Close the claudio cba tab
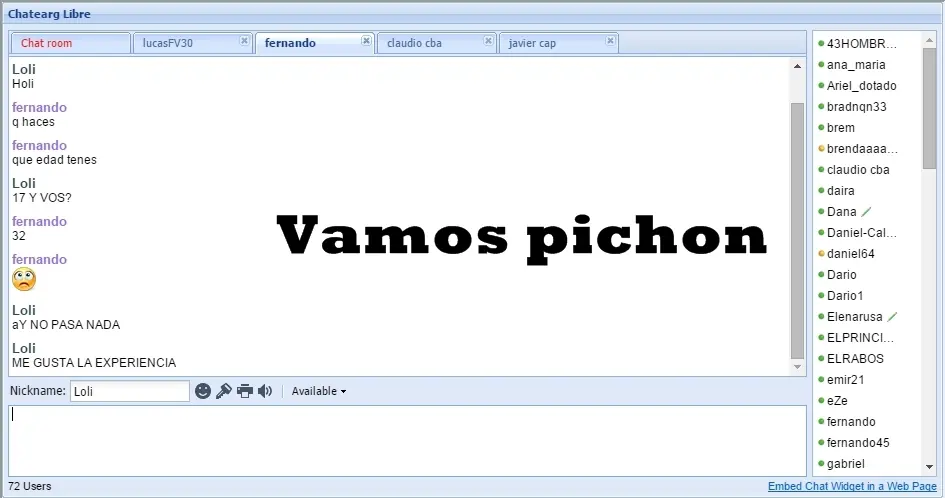945x498 pixels. 488,40
